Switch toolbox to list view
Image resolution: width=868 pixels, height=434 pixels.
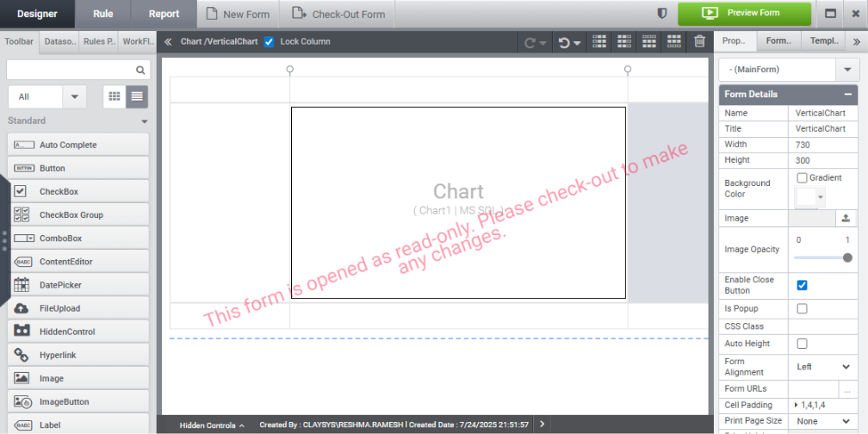pos(137,97)
